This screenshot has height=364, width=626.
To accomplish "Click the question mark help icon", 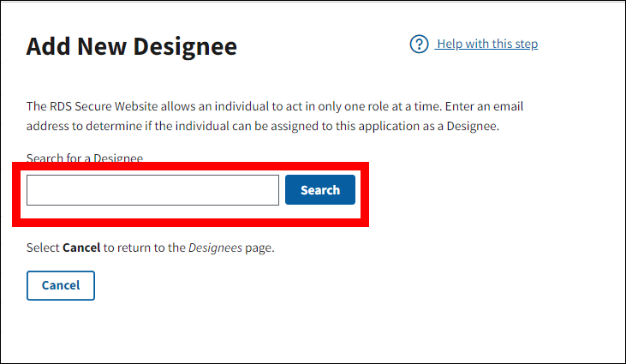I will (x=419, y=45).
